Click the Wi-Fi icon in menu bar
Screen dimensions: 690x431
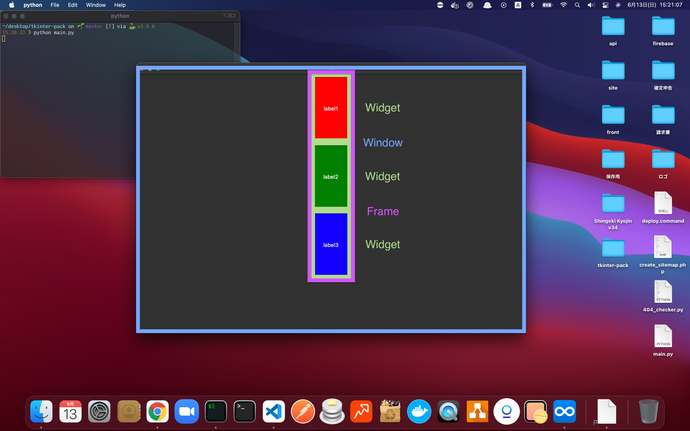pos(563,5)
